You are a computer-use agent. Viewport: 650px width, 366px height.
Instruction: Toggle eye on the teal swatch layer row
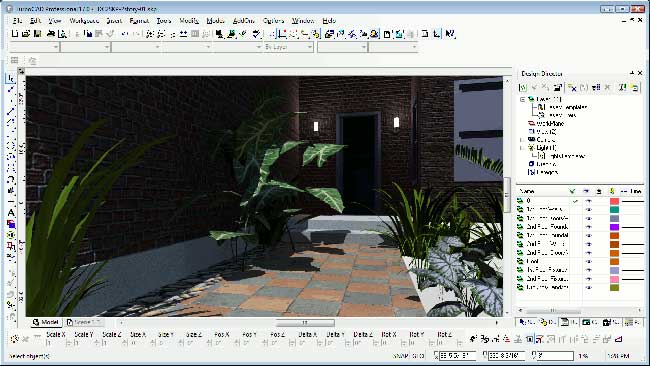[x=588, y=210]
